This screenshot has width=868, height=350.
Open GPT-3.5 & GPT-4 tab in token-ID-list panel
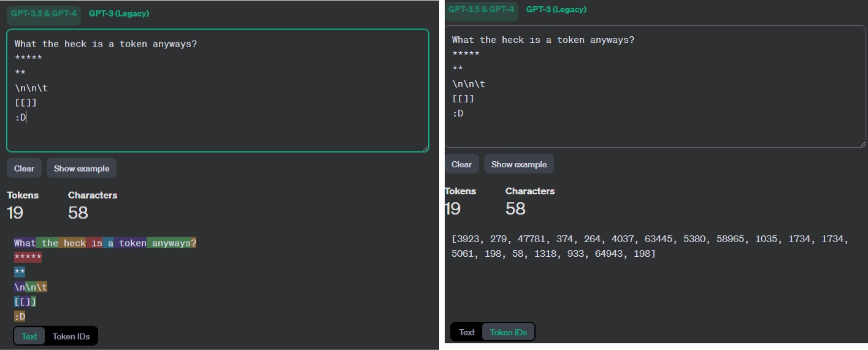tap(482, 10)
